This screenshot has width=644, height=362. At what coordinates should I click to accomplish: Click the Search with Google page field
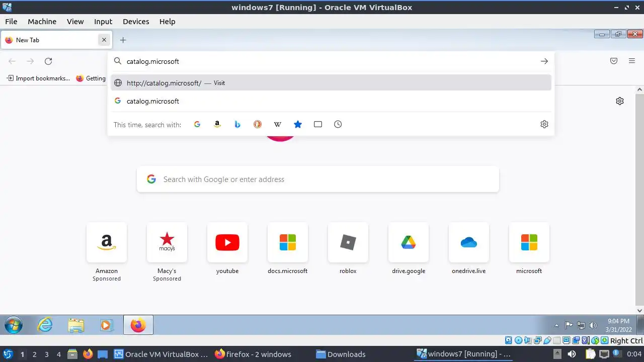coord(318,179)
